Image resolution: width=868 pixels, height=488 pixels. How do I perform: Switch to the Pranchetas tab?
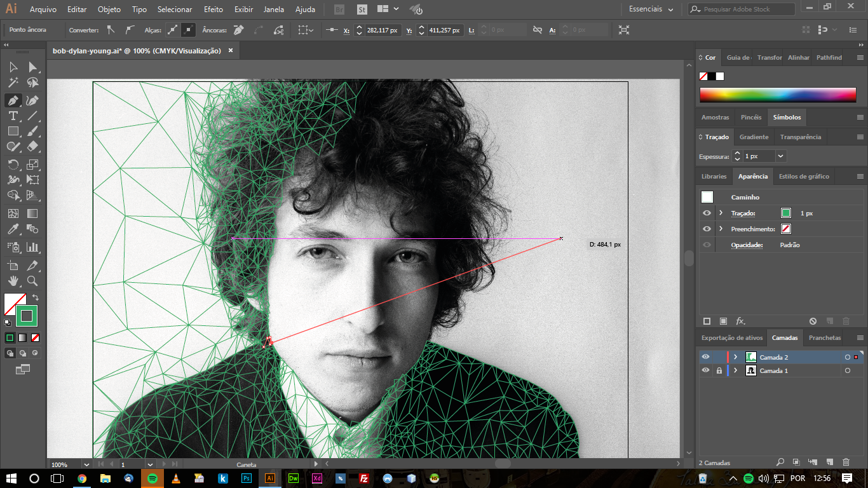[825, 338]
